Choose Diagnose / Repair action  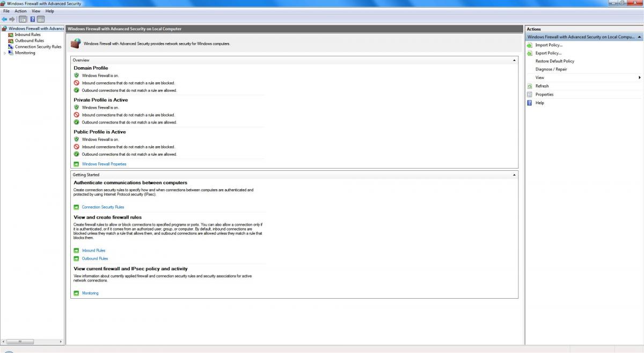551,69
